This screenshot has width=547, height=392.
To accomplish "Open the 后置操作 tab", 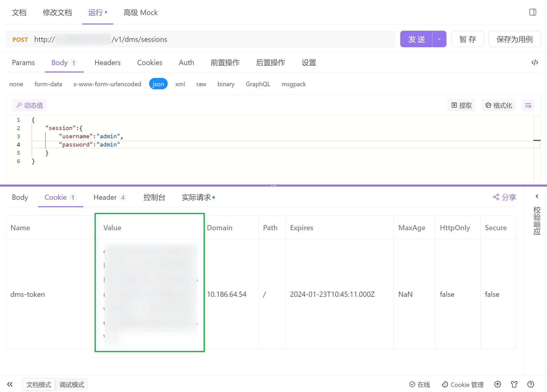I will 271,62.
